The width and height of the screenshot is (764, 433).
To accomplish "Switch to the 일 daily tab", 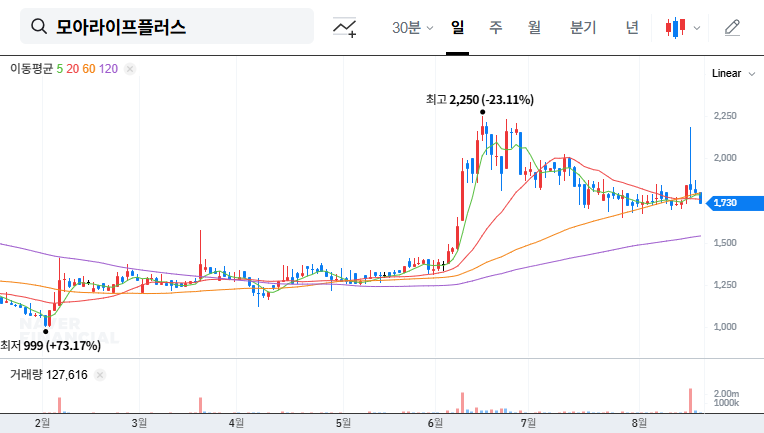I will tap(457, 27).
